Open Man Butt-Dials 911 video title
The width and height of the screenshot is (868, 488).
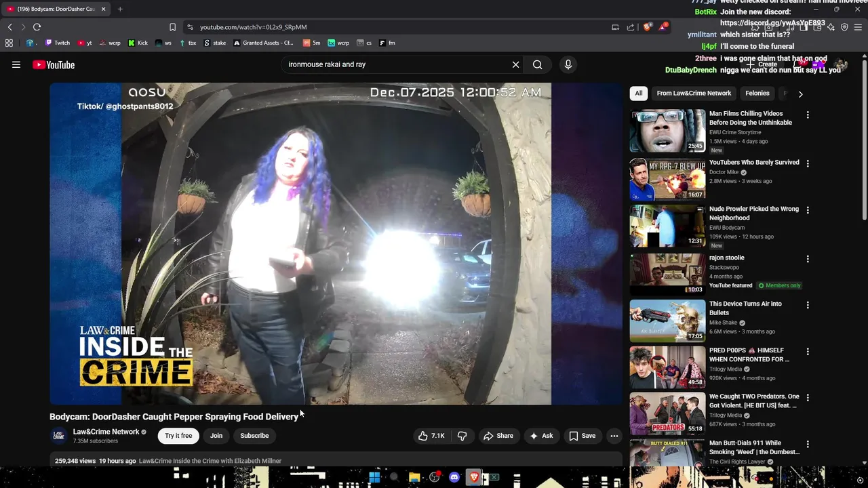(754, 447)
